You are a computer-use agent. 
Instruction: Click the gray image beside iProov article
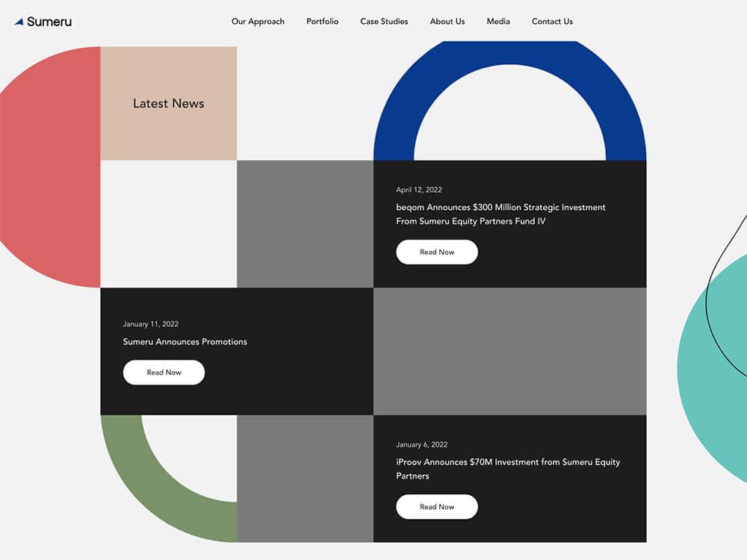click(x=305, y=479)
